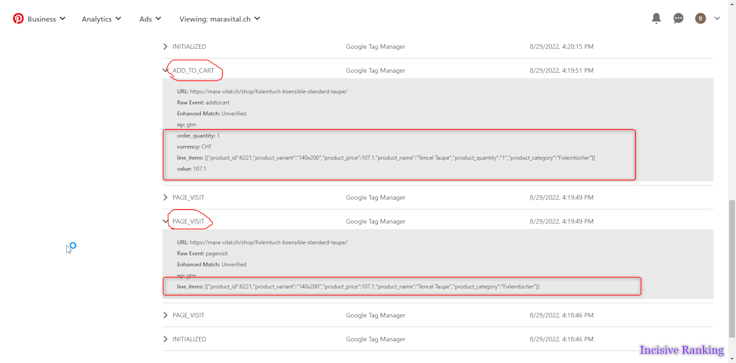The image size is (736, 363).
Task: Open the Business dropdown menu
Action: [46, 19]
